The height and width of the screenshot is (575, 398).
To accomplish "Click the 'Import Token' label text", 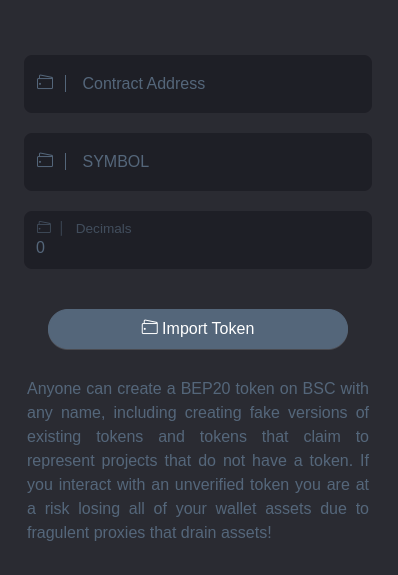I will [208, 328].
